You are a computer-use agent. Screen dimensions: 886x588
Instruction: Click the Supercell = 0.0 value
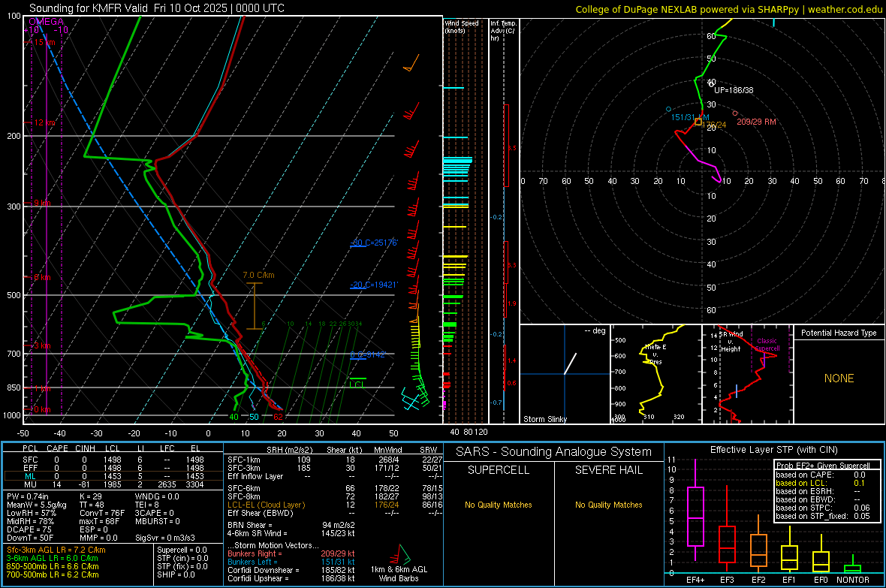pyautogui.click(x=182, y=550)
